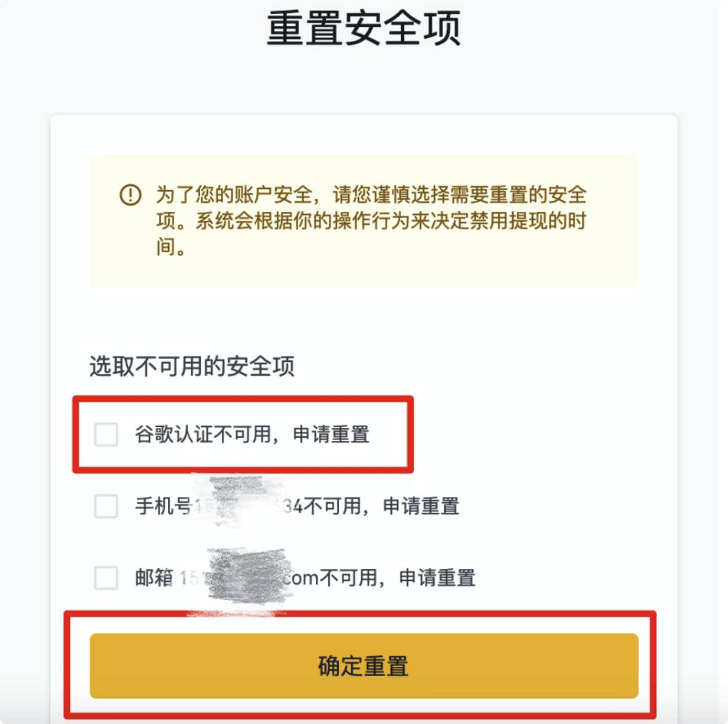Viewport: 728px width, 724px height.
Task: Select the 谷歌认证不可用，申请重置 label text
Action: click(252, 435)
